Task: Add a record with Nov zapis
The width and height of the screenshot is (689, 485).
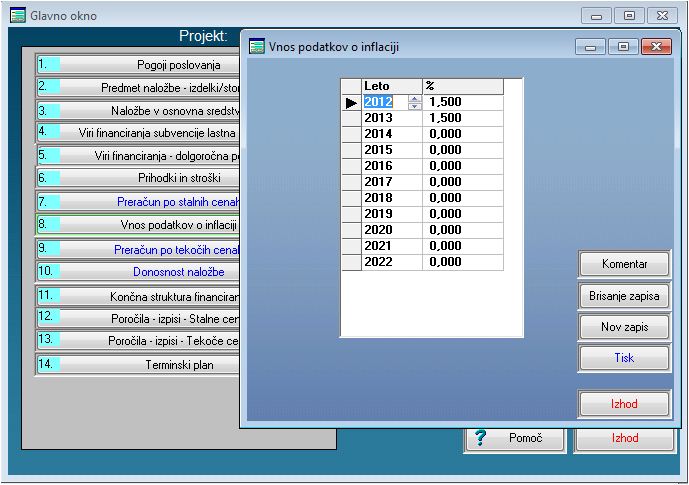Action: click(624, 327)
